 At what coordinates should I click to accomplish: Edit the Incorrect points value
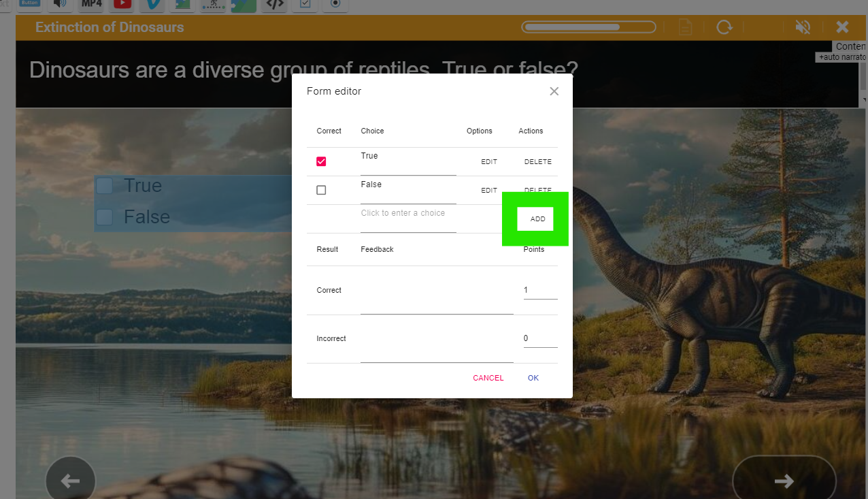pyautogui.click(x=540, y=339)
